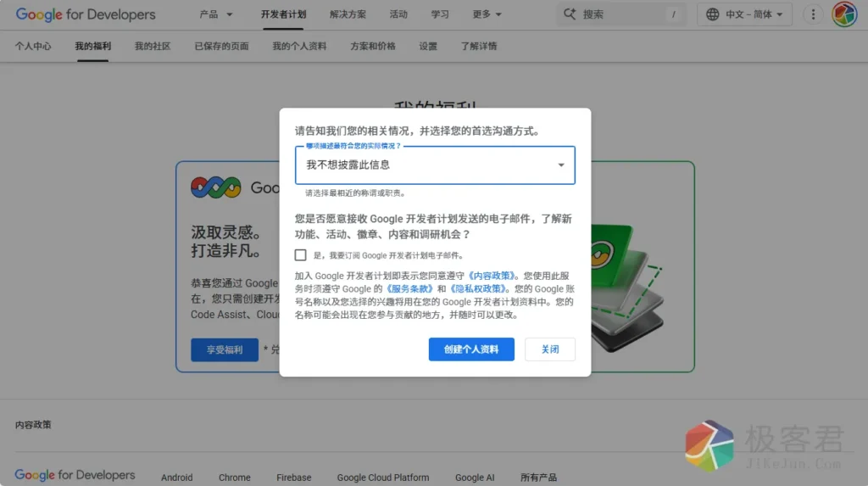Click the Google for Developers header logo
Image resolution: width=868 pixels, height=486 pixels.
coord(86,14)
